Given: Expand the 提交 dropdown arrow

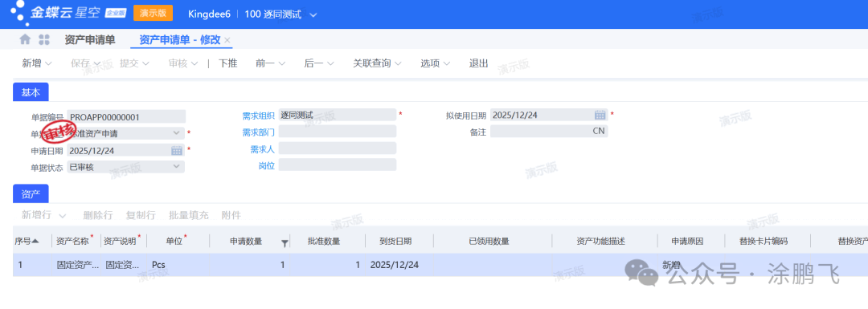Looking at the screenshot, I should pos(145,63).
